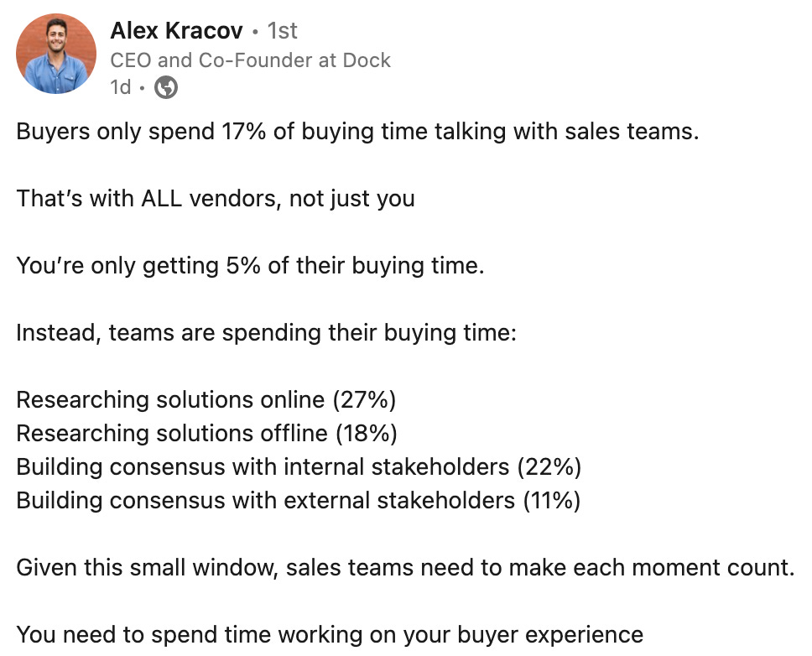Click the Alex Kracov name link
Viewport: 812px width, 656px height.
coord(174,30)
